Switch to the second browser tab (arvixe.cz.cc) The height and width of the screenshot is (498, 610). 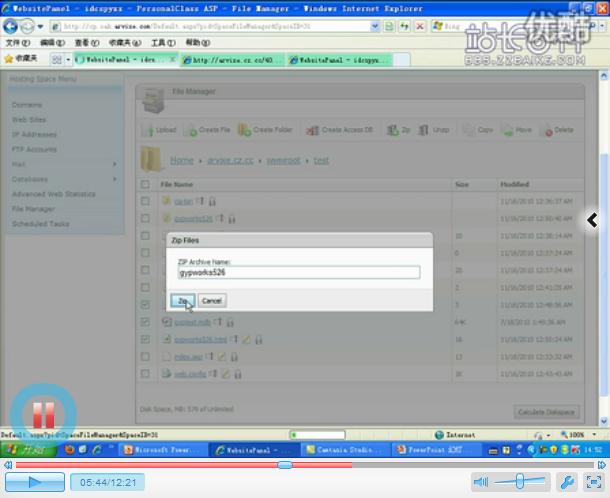233,60
